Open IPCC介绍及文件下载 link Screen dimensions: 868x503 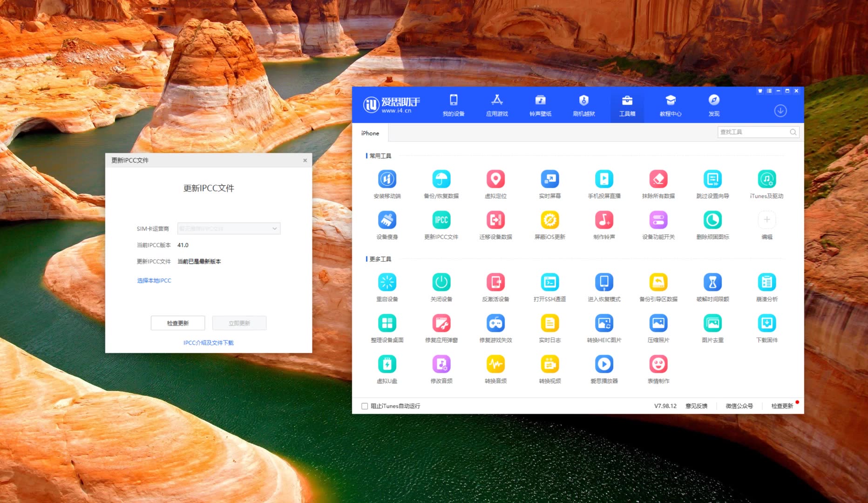pyautogui.click(x=209, y=343)
